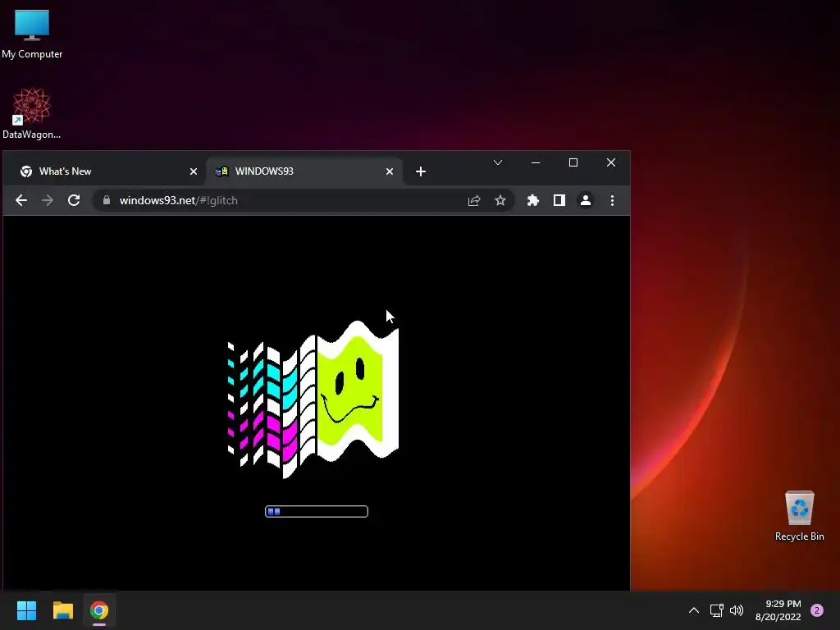Click Chrome's forward navigation arrow

[48, 200]
